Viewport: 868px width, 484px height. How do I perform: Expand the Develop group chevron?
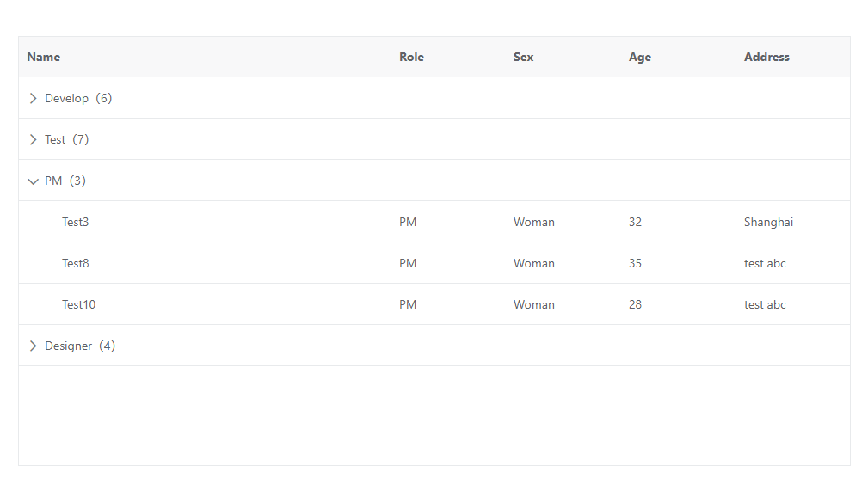(x=34, y=98)
